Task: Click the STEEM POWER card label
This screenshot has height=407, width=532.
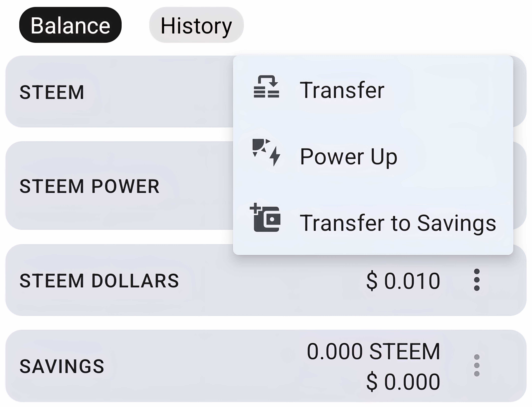Action: pyautogui.click(x=90, y=186)
